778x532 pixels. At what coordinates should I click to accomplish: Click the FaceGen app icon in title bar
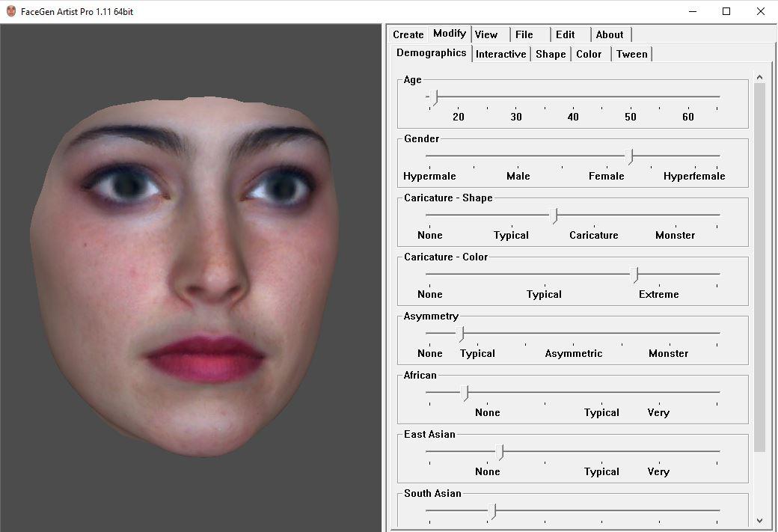[x=10, y=11]
